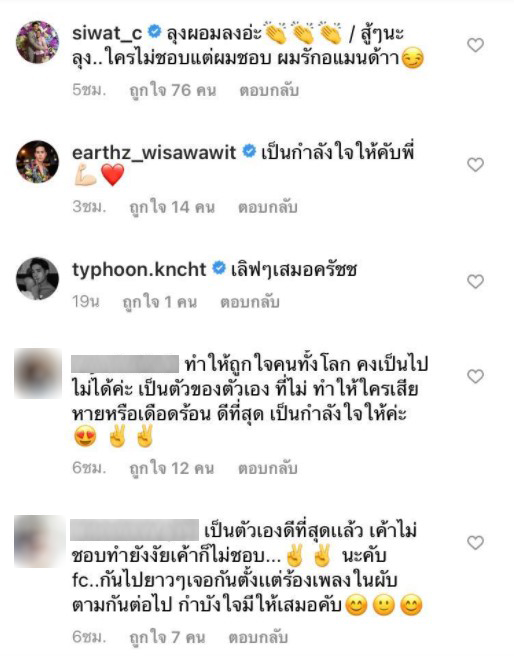This screenshot has height=656, width=514.
Task: Reply (ตอบกลับ) to siwat_c's comment
Action: point(269,90)
